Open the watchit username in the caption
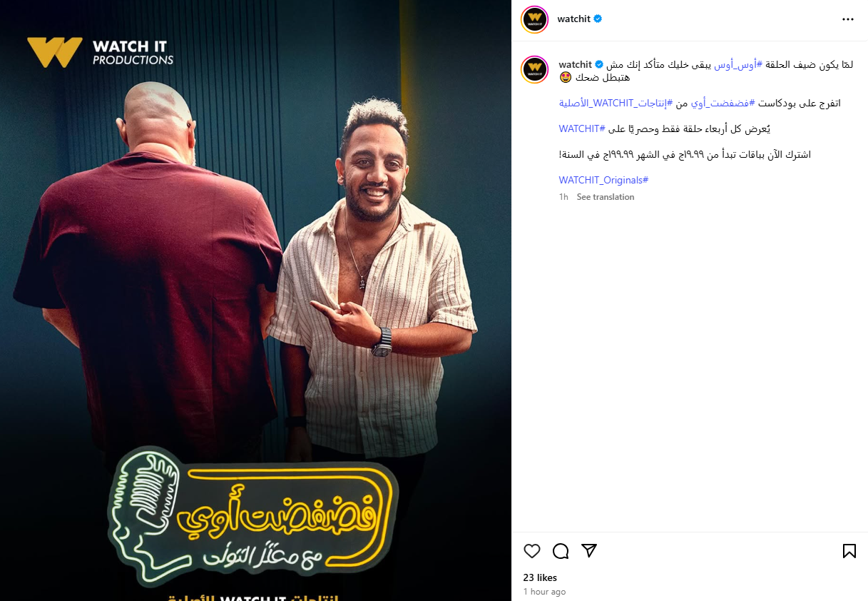Image resolution: width=868 pixels, height=601 pixels. (x=576, y=64)
